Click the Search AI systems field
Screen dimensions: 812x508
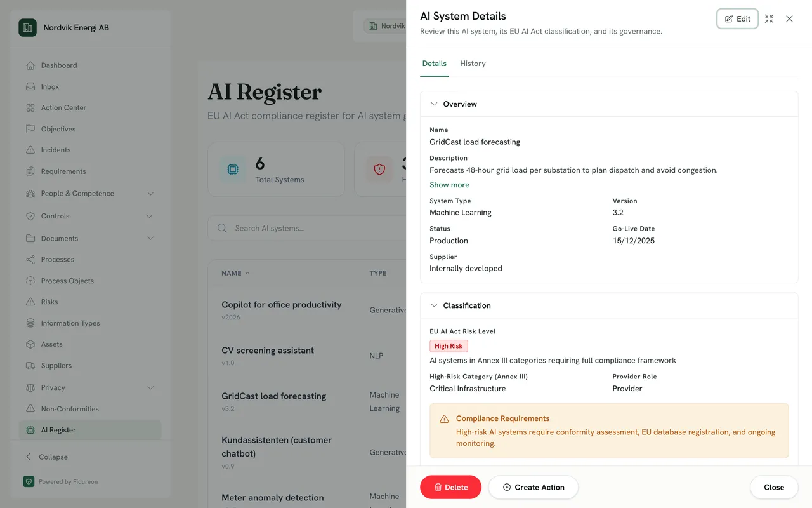307,228
